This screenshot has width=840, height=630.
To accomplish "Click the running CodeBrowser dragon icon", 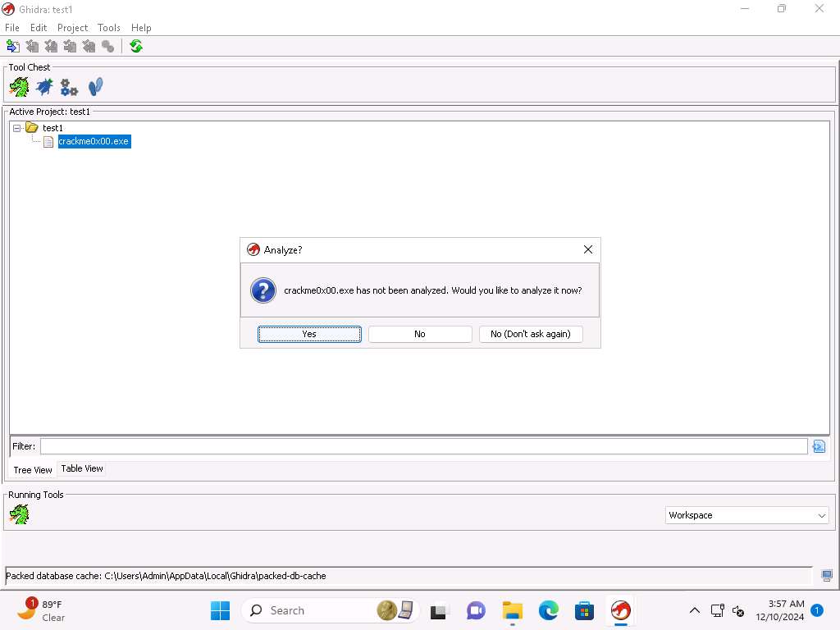I will 19,514.
